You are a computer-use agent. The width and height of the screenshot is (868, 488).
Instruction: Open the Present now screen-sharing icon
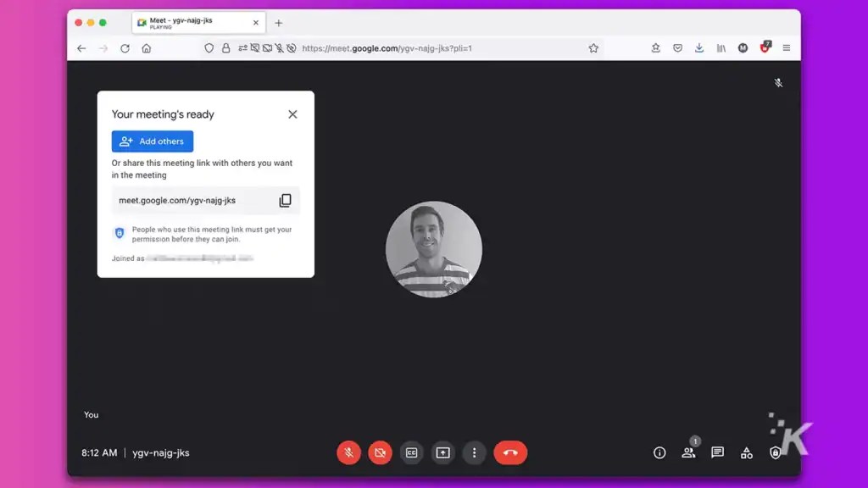point(442,452)
